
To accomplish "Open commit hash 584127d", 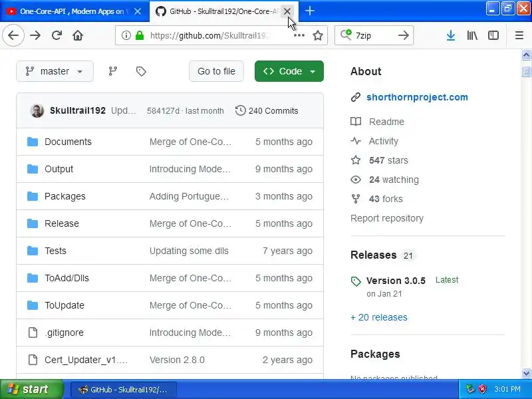I will (163, 111).
